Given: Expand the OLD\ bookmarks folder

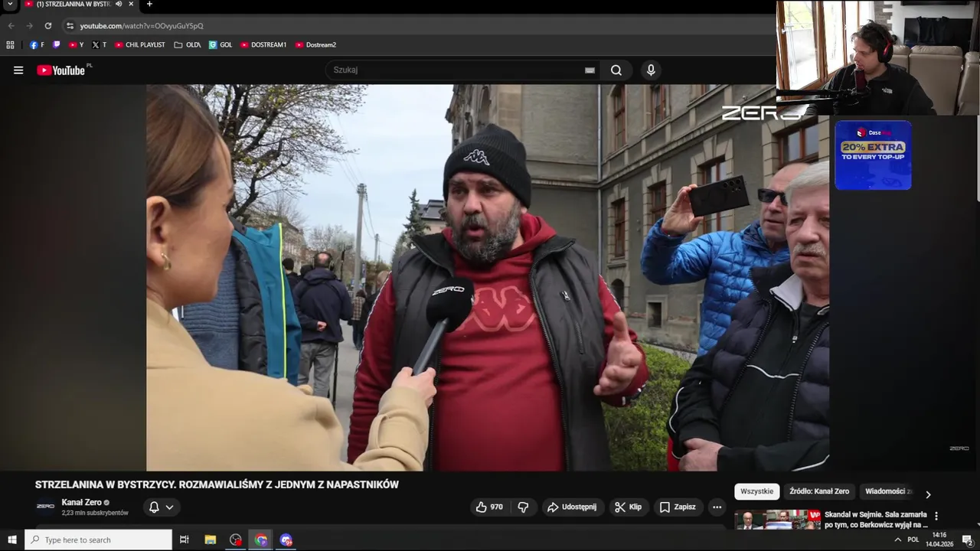Looking at the screenshot, I should tap(188, 45).
